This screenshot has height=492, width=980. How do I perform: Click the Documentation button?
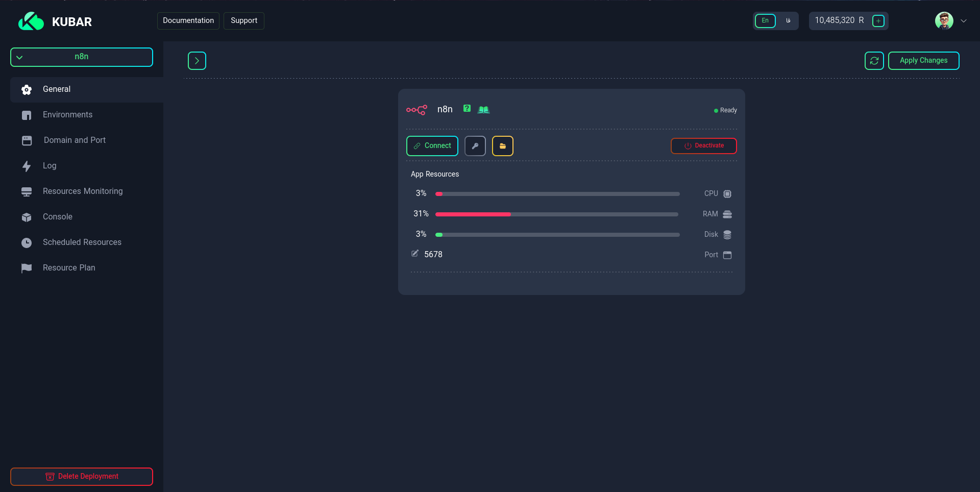tap(188, 21)
